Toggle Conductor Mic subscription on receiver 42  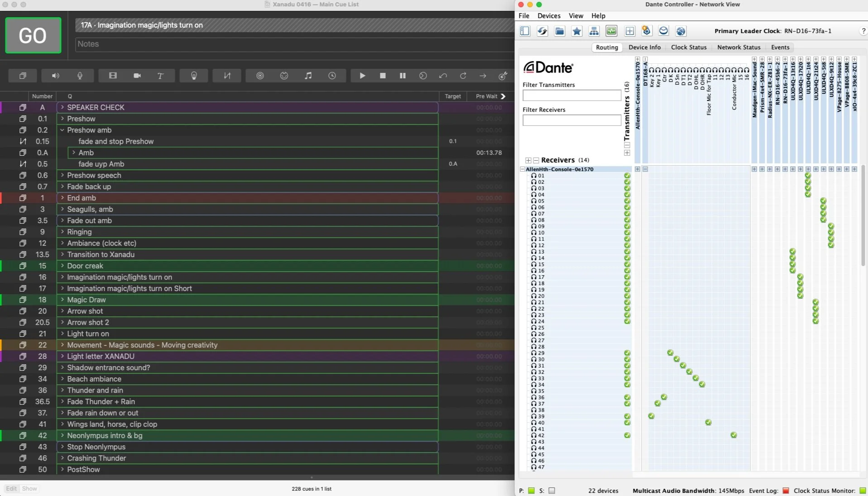(734, 435)
